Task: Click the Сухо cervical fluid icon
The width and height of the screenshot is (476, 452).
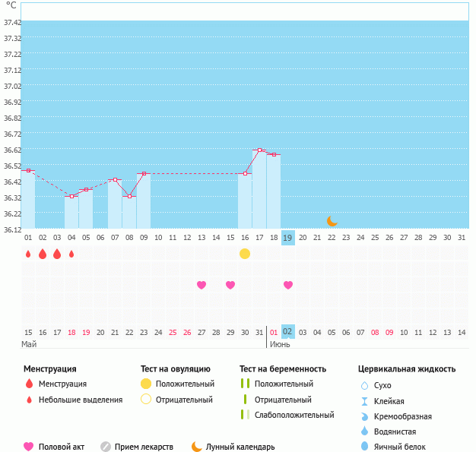Action: click(364, 385)
